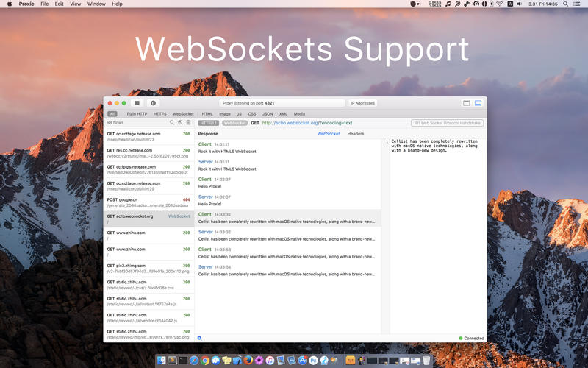Open Terminal from the Dock
Image resolution: width=588 pixels, height=368 pixels.
click(183, 361)
